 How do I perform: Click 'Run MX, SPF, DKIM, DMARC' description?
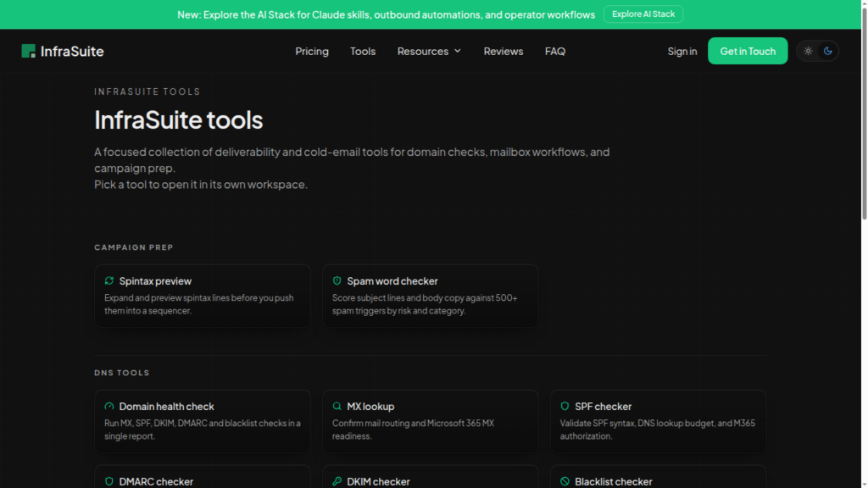point(202,430)
